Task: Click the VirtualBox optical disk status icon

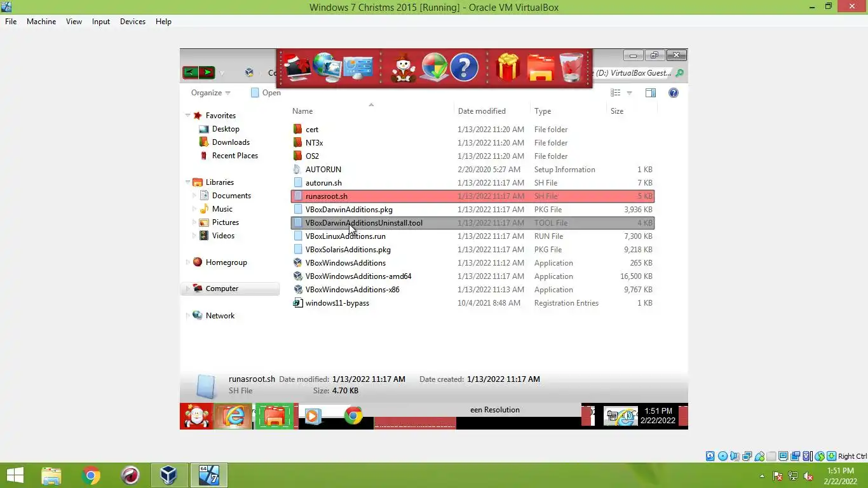Action: (x=722, y=456)
